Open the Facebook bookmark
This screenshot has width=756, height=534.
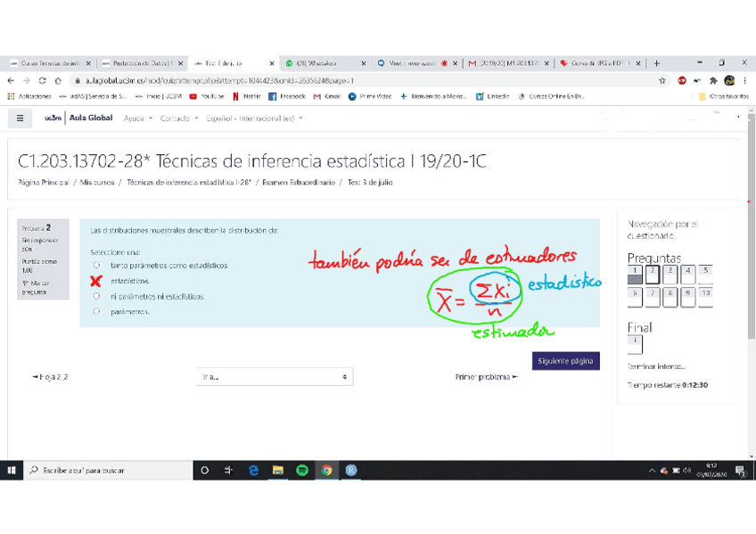pos(287,96)
